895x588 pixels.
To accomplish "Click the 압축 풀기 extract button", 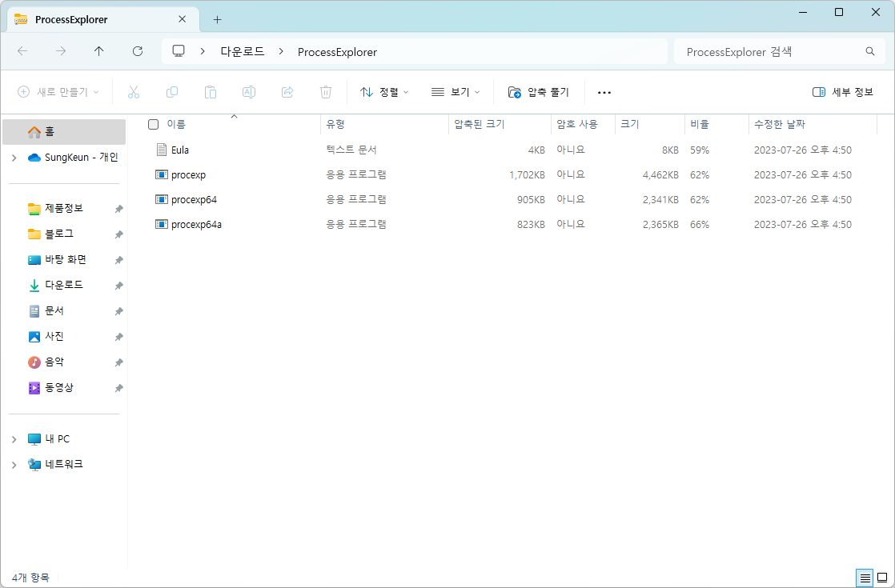I will [x=538, y=92].
